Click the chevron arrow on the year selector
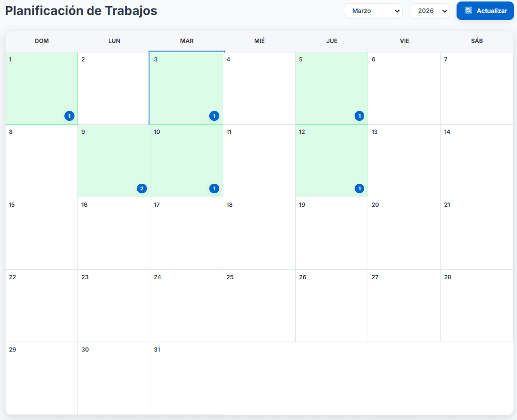The width and height of the screenshot is (517, 420). tap(444, 10)
